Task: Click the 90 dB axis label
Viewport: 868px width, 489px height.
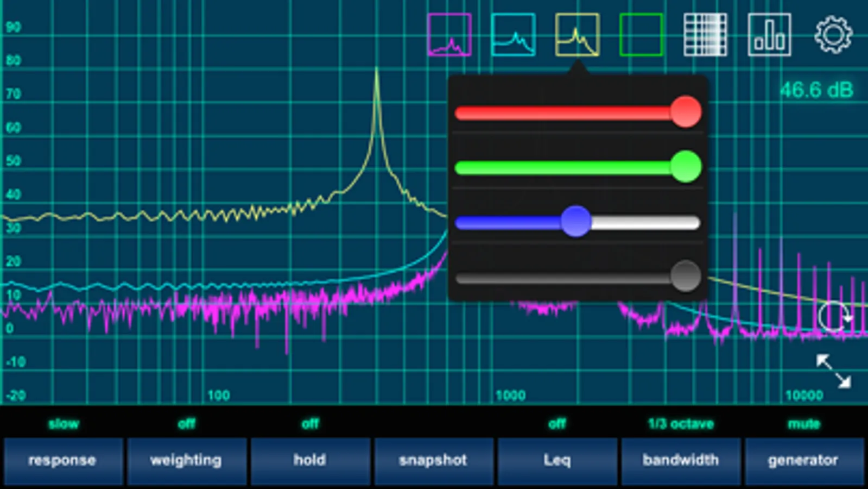Action: tap(13, 27)
